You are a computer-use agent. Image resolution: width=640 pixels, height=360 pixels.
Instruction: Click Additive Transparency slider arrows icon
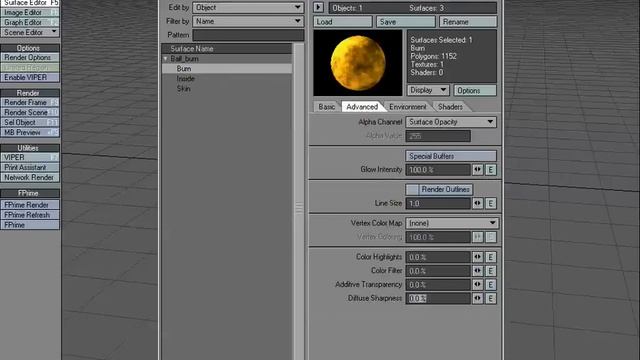[x=478, y=284]
